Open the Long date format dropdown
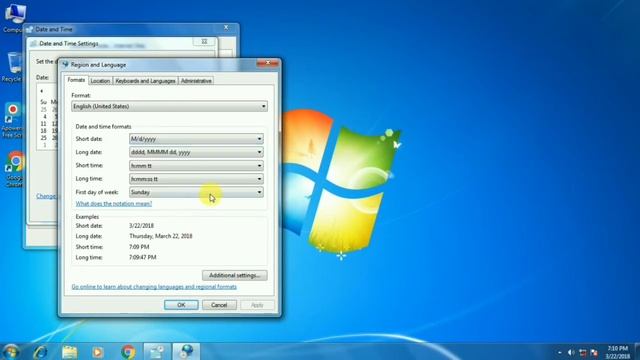Viewport: 640px width, 360px height. click(x=196, y=152)
